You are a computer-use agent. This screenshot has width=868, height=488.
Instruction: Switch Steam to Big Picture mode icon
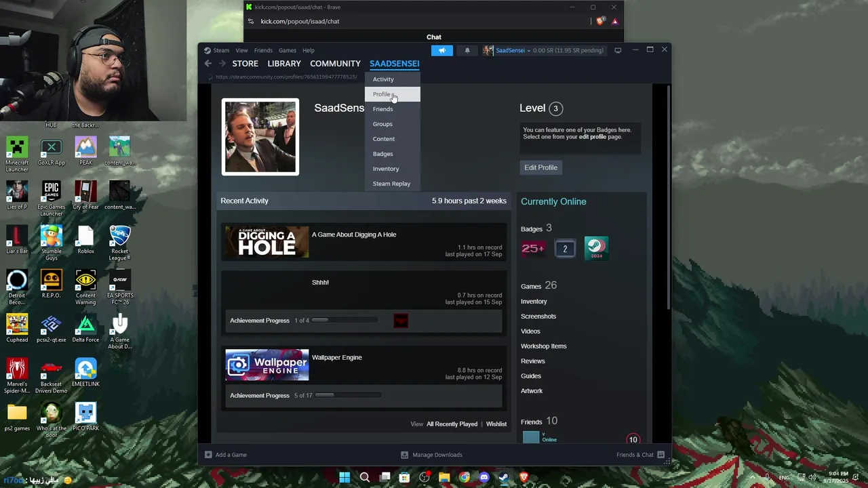point(618,50)
